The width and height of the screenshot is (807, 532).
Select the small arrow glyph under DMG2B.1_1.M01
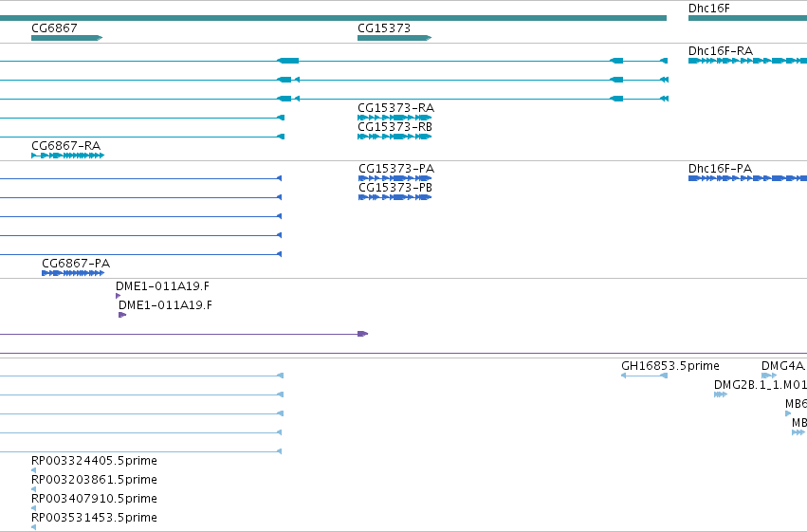tap(721, 394)
